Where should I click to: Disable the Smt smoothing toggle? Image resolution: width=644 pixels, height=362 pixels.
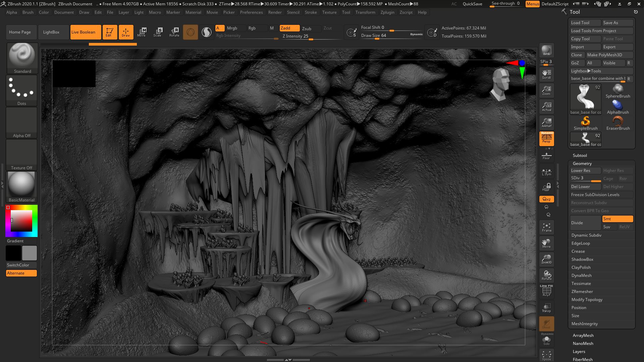(618, 219)
